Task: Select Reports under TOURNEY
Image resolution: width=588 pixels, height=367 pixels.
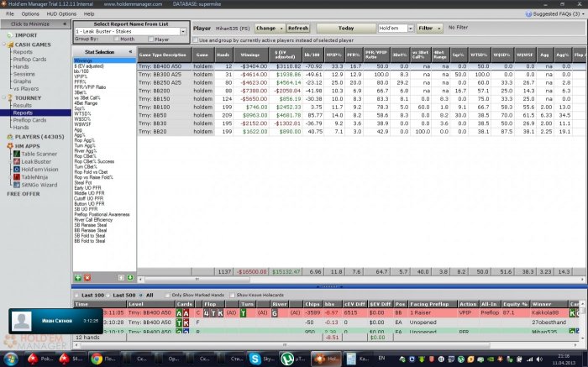Action: [x=23, y=113]
